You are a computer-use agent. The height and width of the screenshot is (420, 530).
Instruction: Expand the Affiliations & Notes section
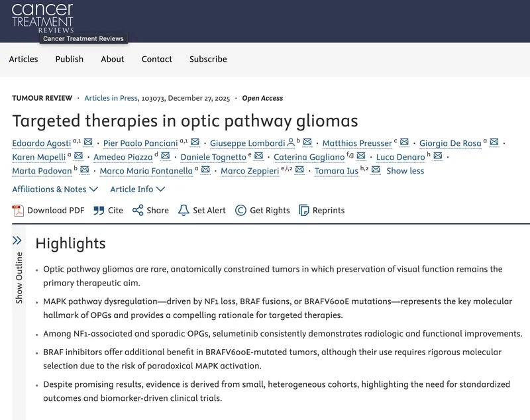pyautogui.click(x=50, y=188)
